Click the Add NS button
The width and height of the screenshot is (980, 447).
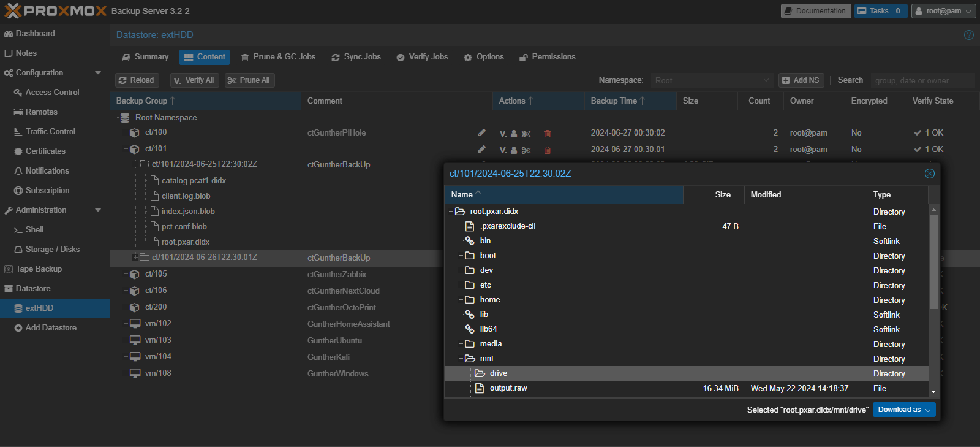click(801, 80)
